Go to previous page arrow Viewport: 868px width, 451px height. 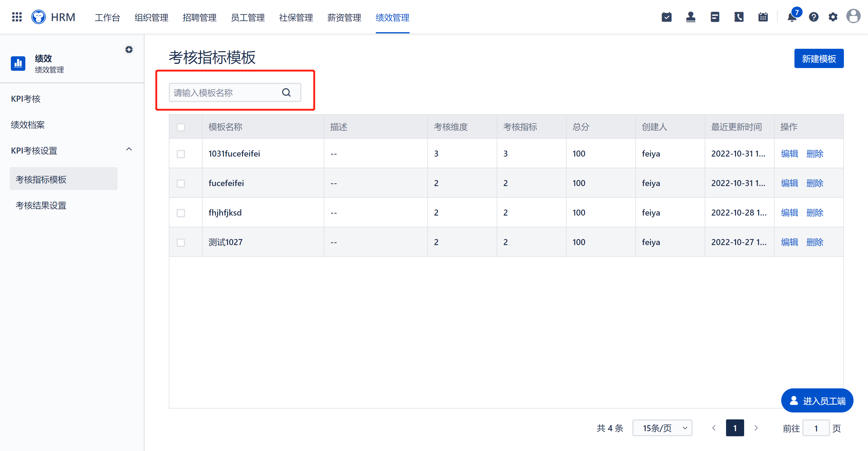[x=714, y=428]
